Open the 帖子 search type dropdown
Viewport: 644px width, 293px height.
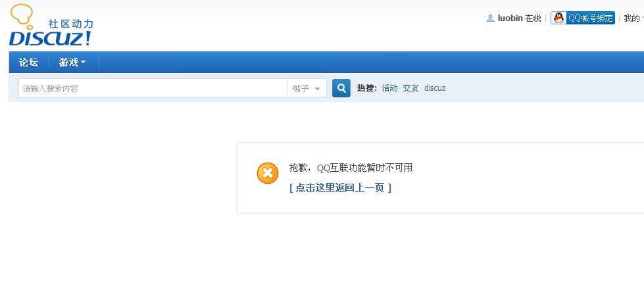(x=307, y=88)
